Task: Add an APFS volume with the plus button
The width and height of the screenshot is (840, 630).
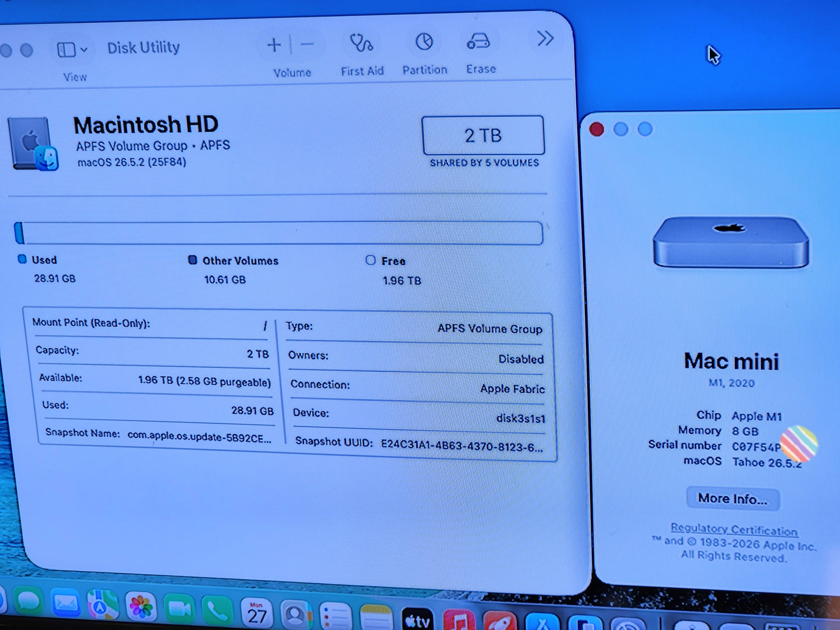Action: [x=274, y=45]
